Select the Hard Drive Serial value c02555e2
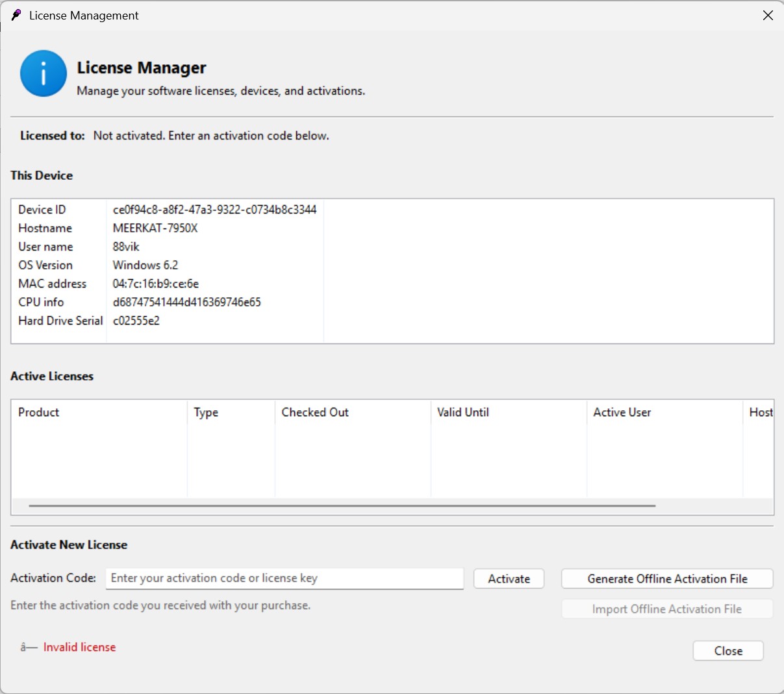 coord(136,321)
